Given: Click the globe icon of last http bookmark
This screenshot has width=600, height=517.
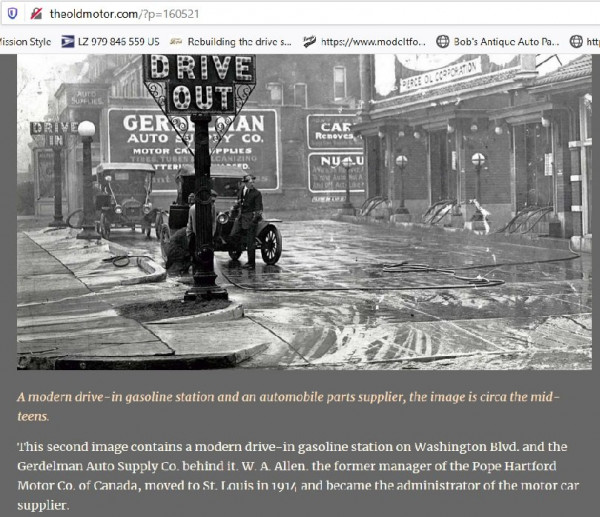Looking at the screenshot, I should point(576,42).
